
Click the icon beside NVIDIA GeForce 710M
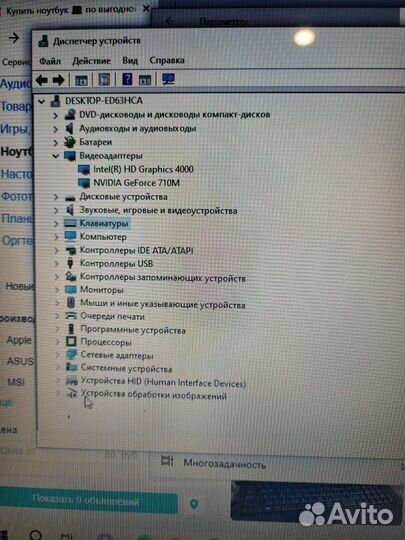[x=84, y=183]
